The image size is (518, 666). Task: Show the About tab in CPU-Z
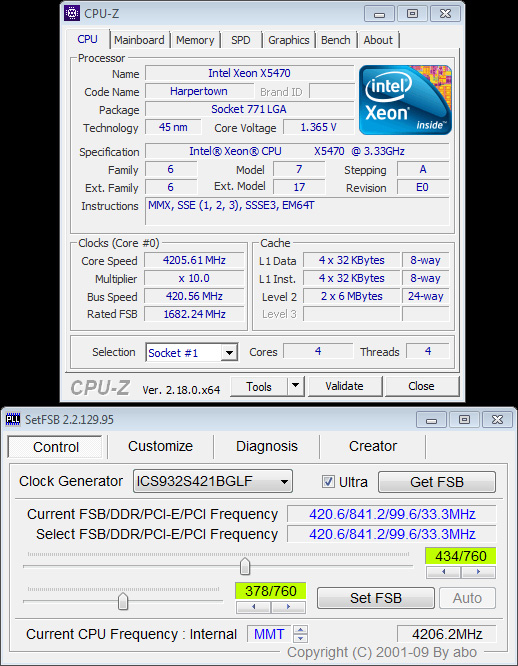[378, 40]
